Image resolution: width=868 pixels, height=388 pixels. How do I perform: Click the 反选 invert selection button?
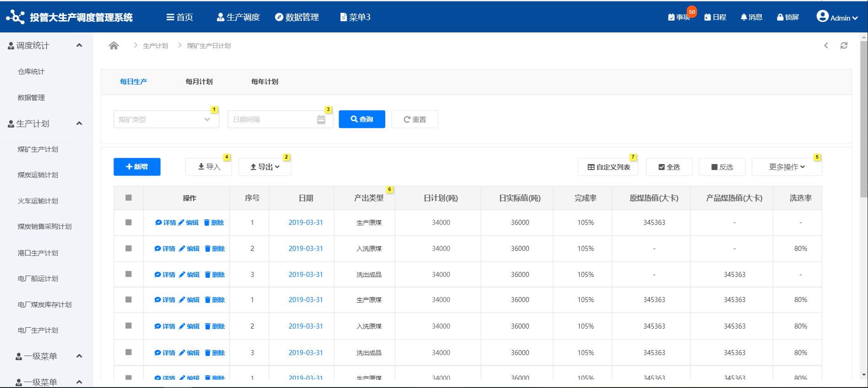(x=722, y=167)
